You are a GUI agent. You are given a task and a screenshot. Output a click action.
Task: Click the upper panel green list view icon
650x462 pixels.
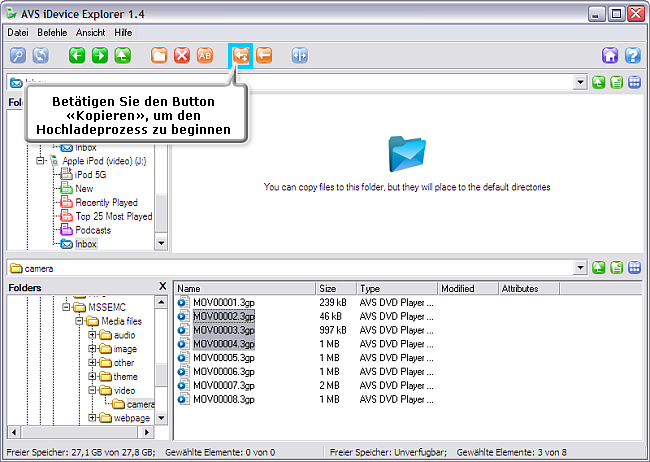616,83
